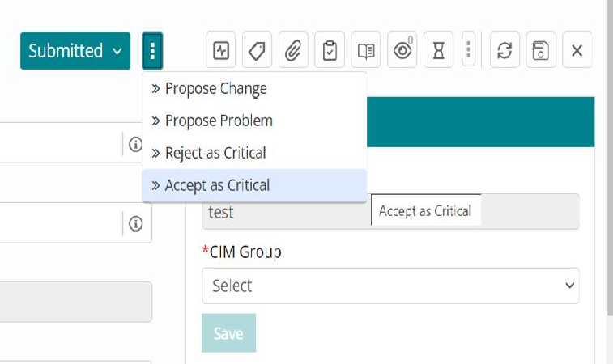Screen dimensions: 613x364
Task: Expand the CIM Group select box
Action: tap(390, 286)
